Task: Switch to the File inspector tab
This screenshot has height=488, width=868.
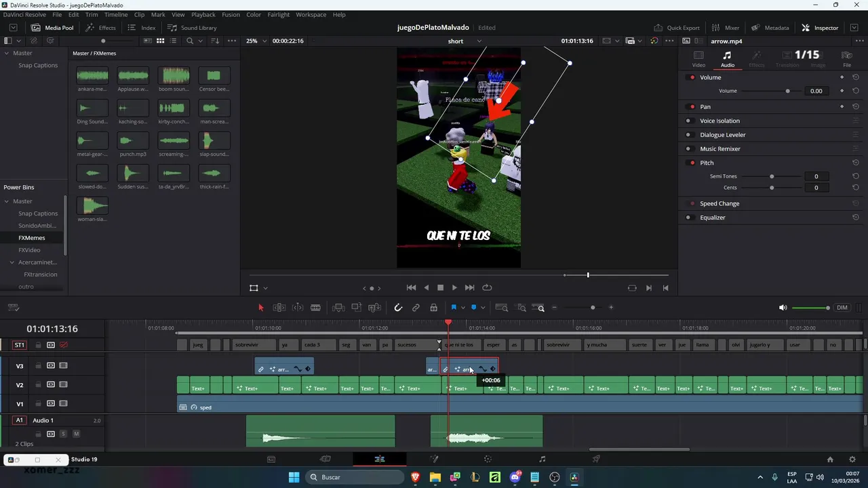Action: 847,59
